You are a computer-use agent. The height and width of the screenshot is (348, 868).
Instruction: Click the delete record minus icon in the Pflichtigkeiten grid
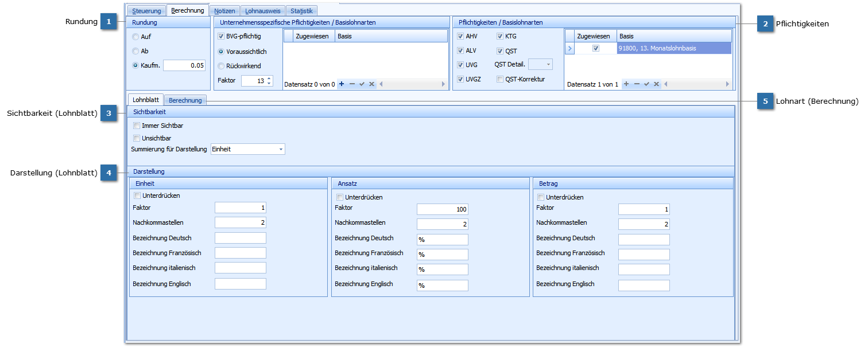click(637, 84)
